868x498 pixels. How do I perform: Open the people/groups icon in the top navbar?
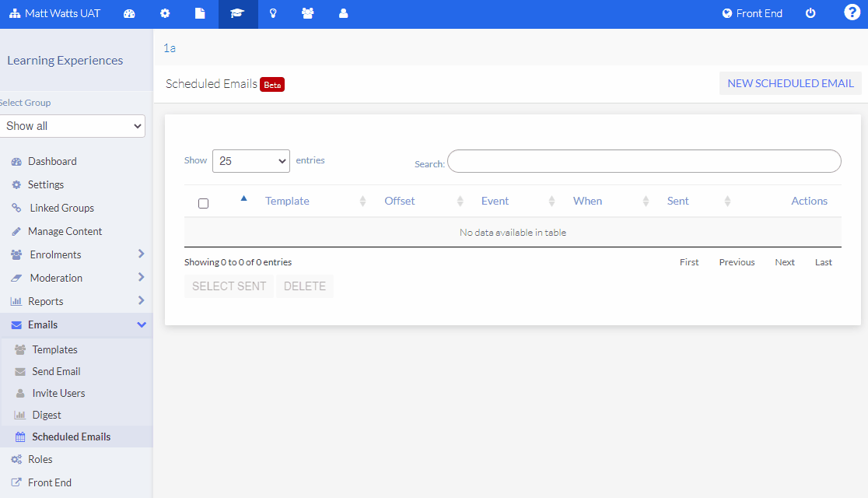(308, 13)
